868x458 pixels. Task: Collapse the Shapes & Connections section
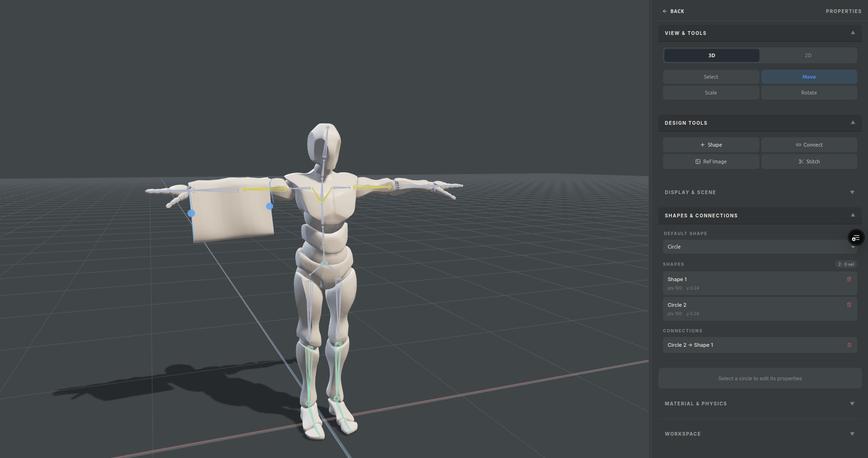759,216
